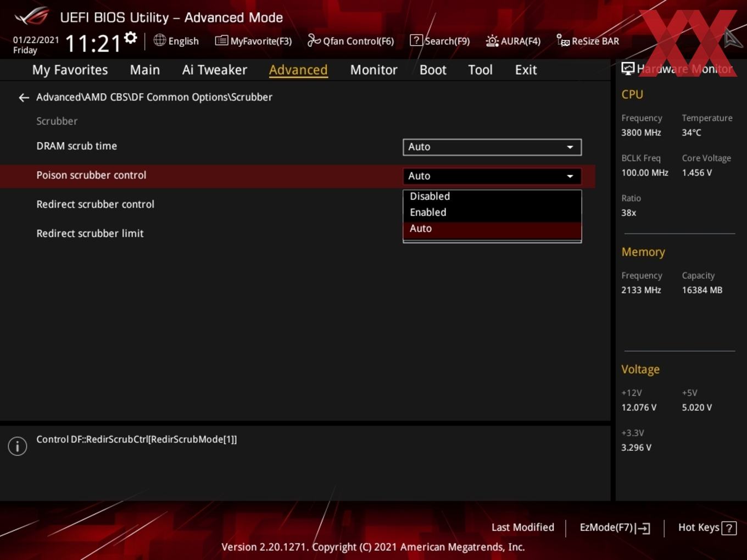This screenshot has width=747, height=560.
Task: Switch to EzMode(F7)
Action: pyautogui.click(x=615, y=528)
